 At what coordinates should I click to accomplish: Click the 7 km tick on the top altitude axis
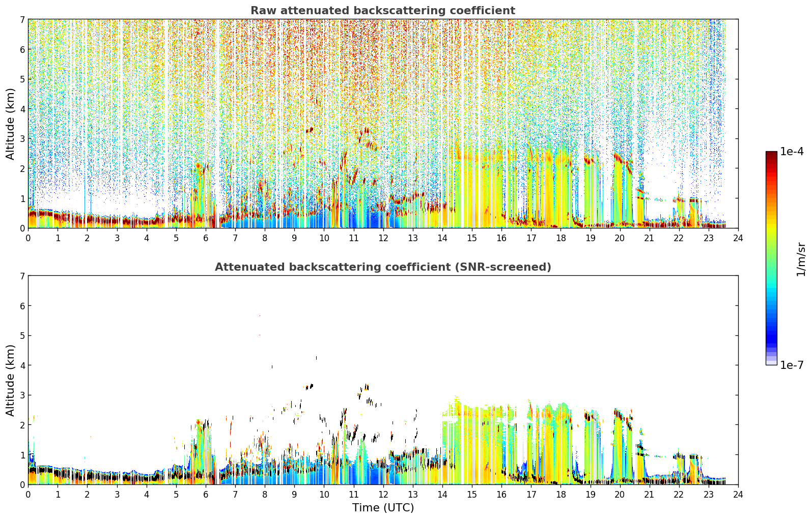(x=22, y=19)
